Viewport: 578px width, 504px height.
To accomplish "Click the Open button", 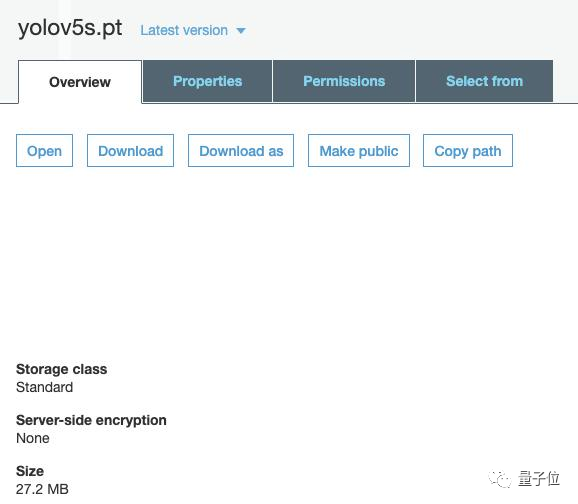I will click(44, 151).
